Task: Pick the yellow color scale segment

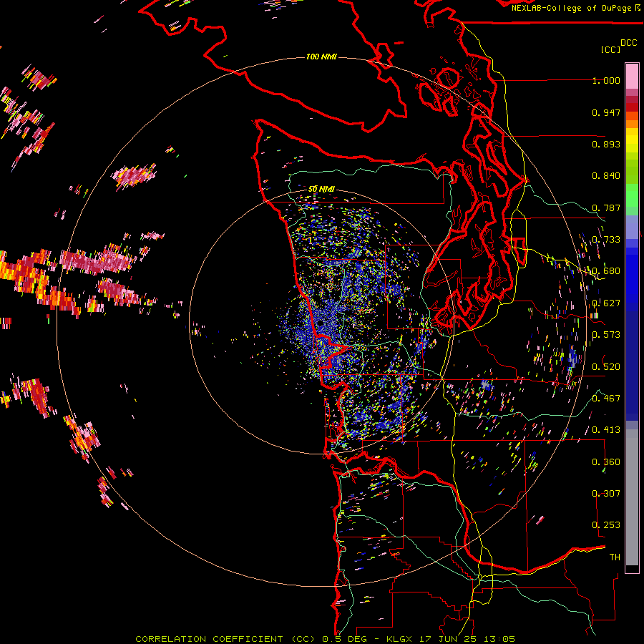Action: 632,141
